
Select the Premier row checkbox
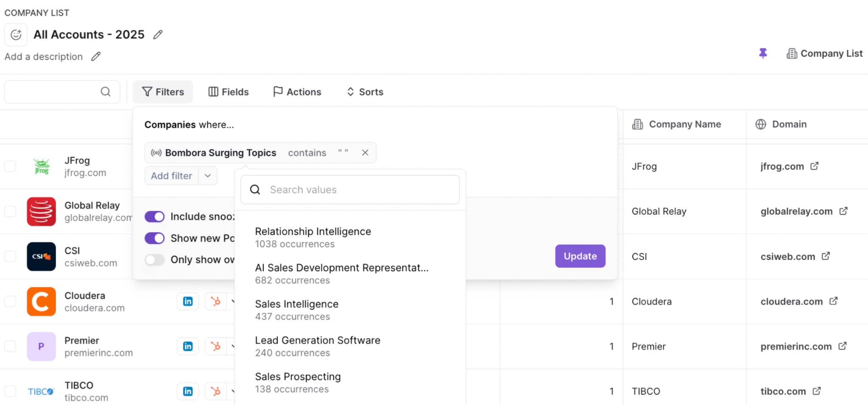pyautogui.click(x=10, y=346)
